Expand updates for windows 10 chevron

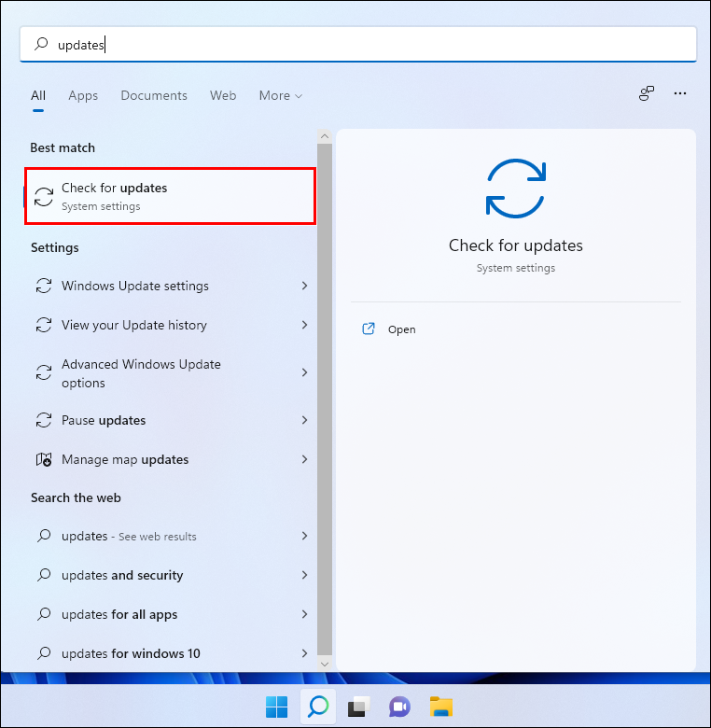coord(304,653)
